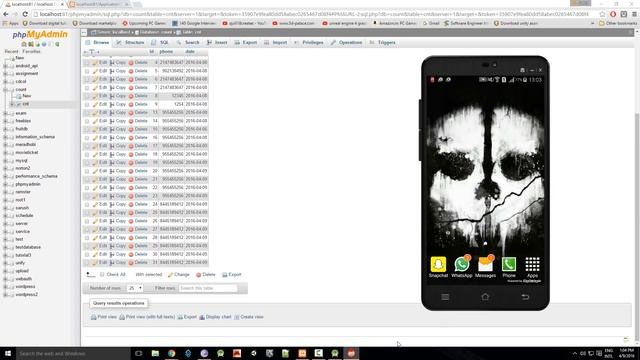
Task: Open the Windows Start menu
Action: point(7,353)
